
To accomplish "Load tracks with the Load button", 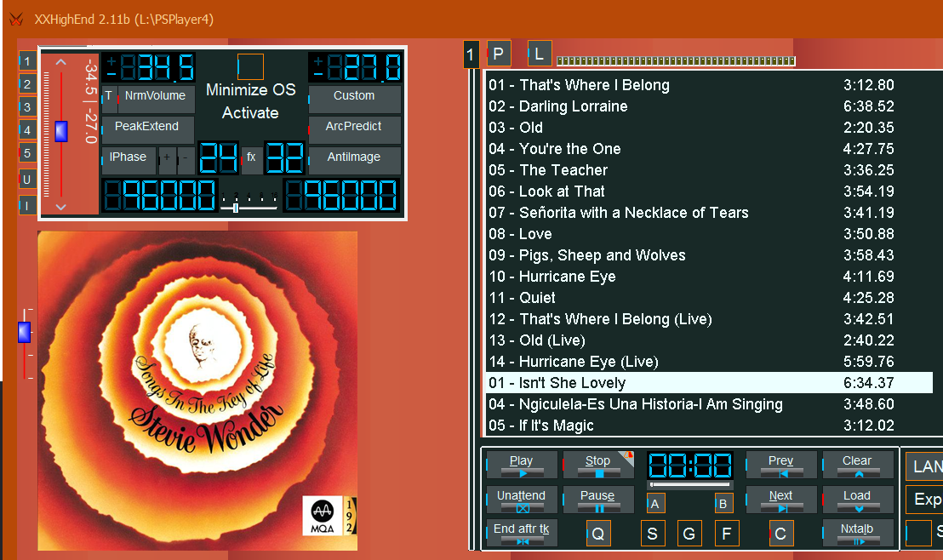I will coord(857,500).
